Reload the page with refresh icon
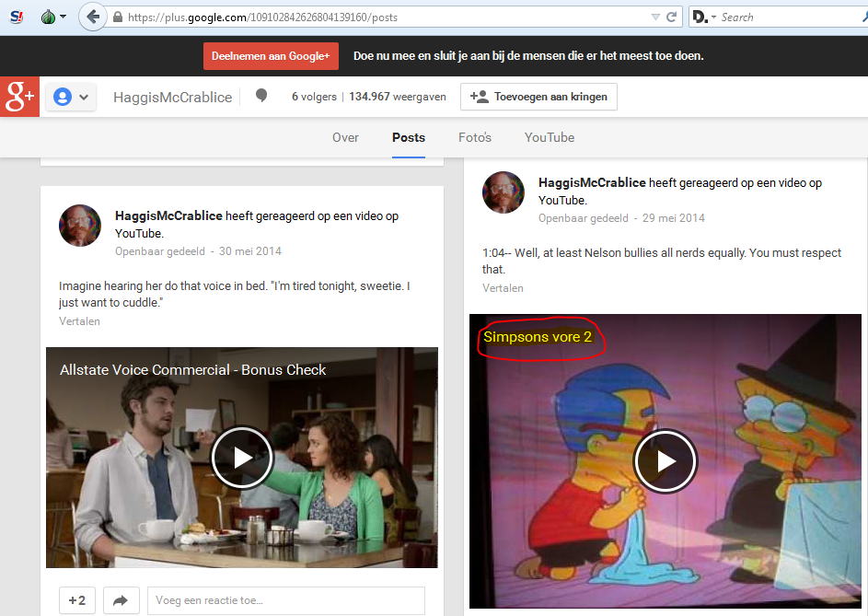The height and width of the screenshot is (616, 868). point(672,17)
